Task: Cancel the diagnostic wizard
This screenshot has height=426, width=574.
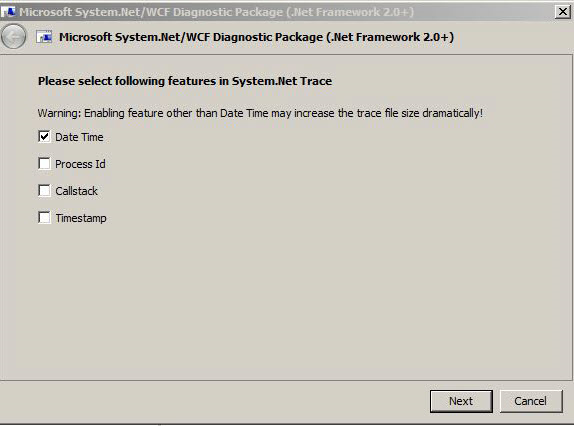Action: coord(531,401)
